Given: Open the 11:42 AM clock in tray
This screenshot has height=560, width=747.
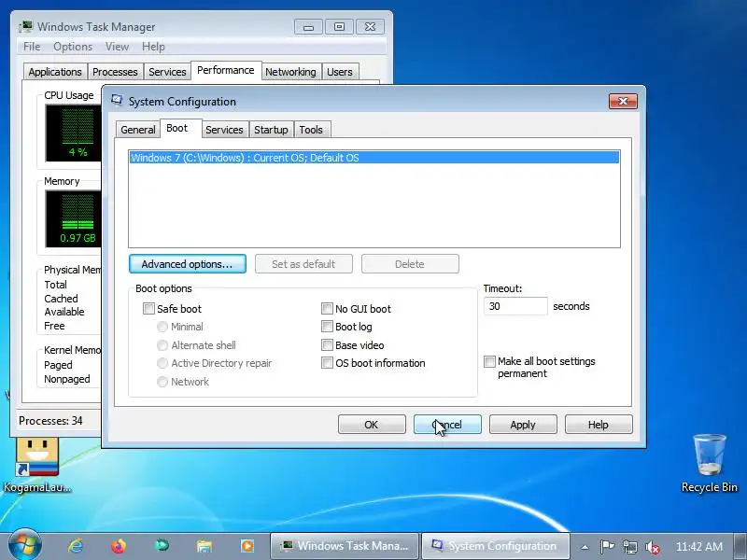Looking at the screenshot, I should coord(698,547).
